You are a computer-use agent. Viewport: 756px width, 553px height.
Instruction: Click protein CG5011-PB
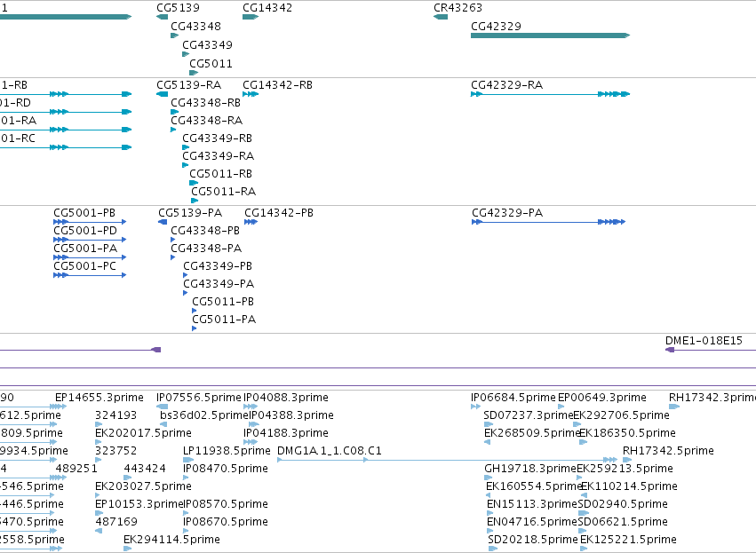223,302
